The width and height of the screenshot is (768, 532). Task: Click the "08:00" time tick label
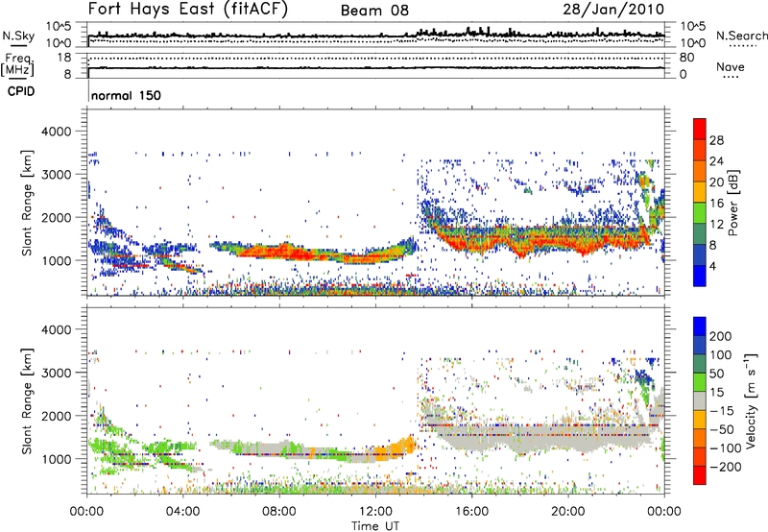[x=279, y=512]
